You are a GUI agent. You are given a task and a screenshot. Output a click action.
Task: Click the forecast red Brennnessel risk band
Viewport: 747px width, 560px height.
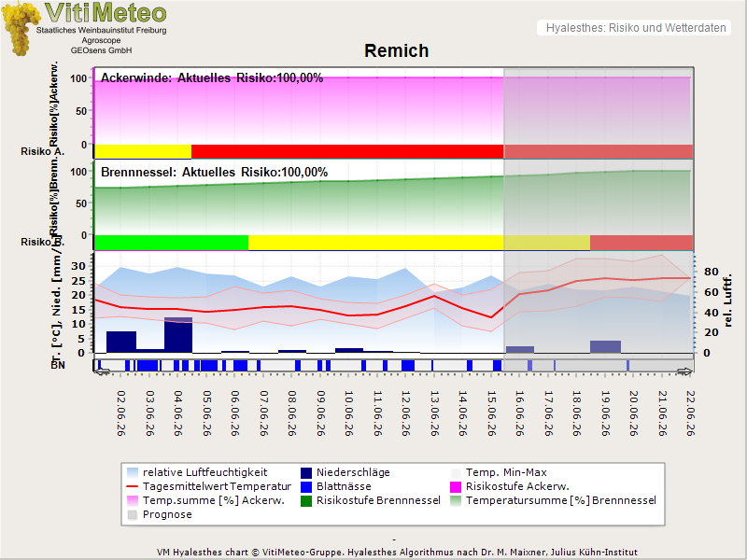click(641, 242)
